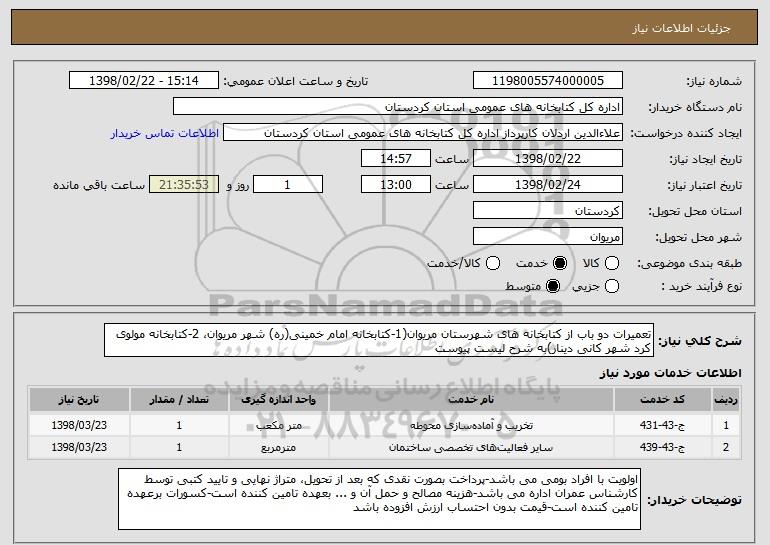The image size is (770, 545).
Task: Click the validity date field 1398/02/24
Action: [x=548, y=185]
